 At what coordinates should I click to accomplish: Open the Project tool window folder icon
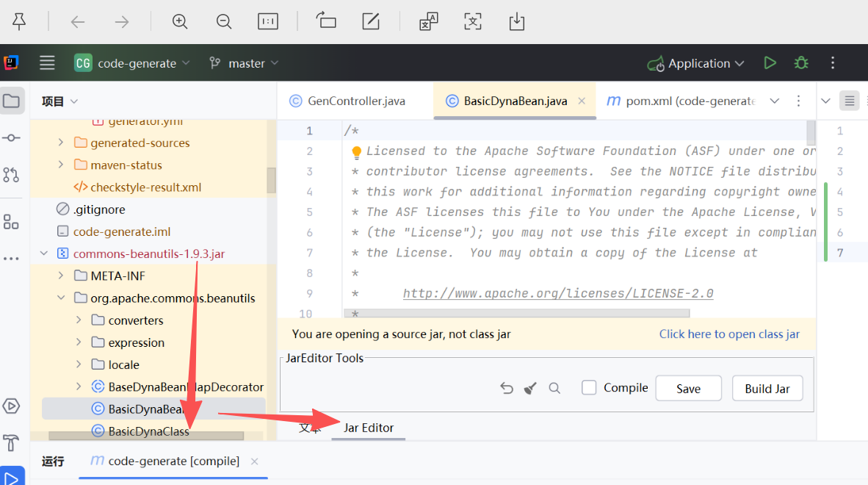tap(12, 101)
